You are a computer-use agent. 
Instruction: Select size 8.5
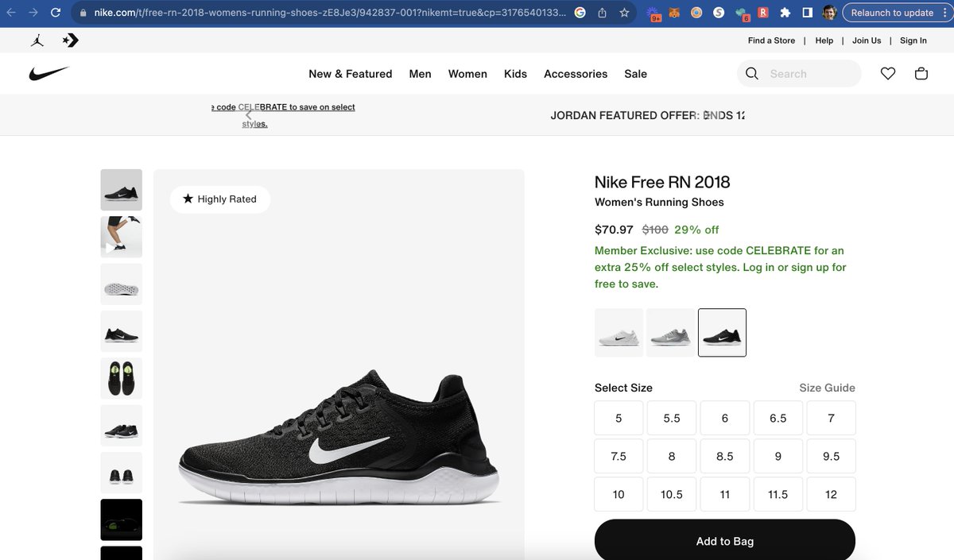(x=724, y=456)
